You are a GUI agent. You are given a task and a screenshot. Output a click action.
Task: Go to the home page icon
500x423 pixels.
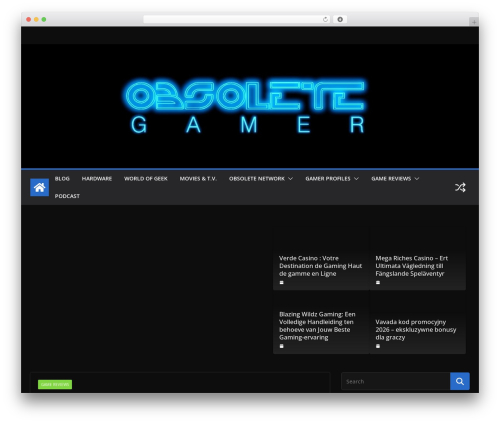(x=39, y=187)
